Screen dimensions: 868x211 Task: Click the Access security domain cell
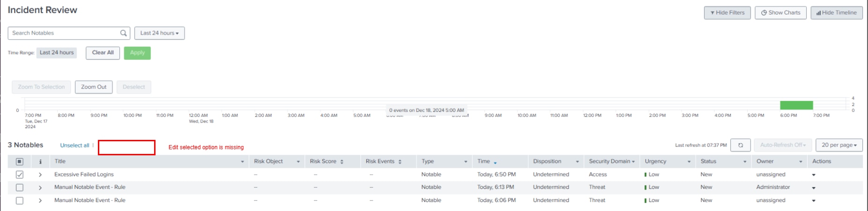598,175
